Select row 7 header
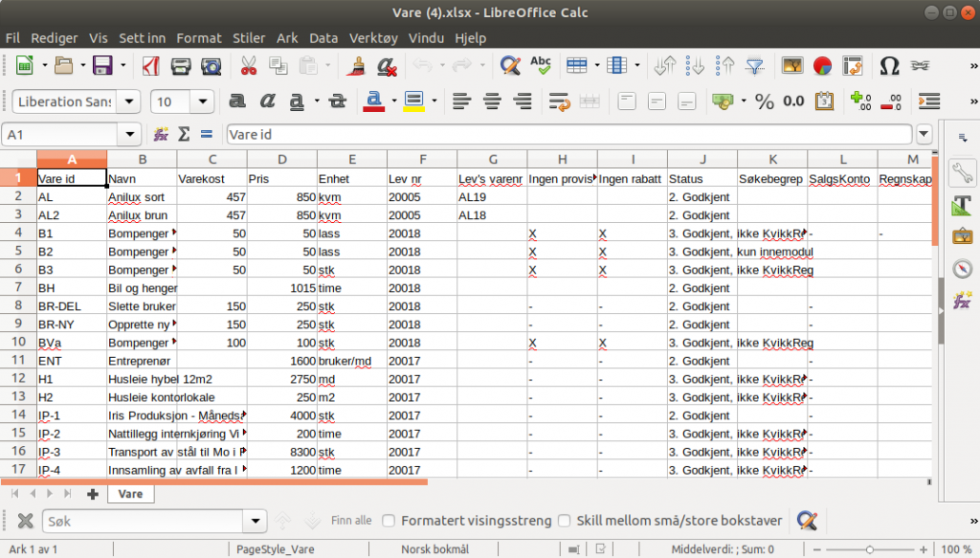 [x=18, y=287]
